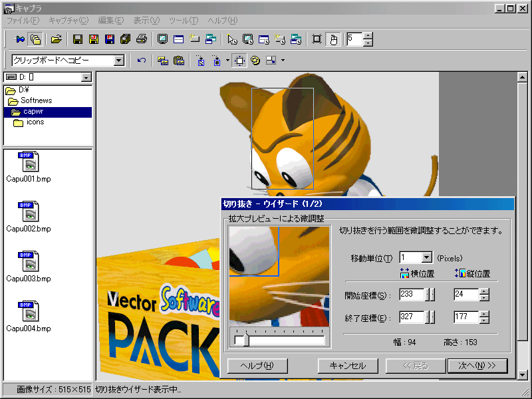This screenshot has width=532, height=399.
Task: Click the window-with-clock timer capture icon
Action: click(x=264, y=39)
